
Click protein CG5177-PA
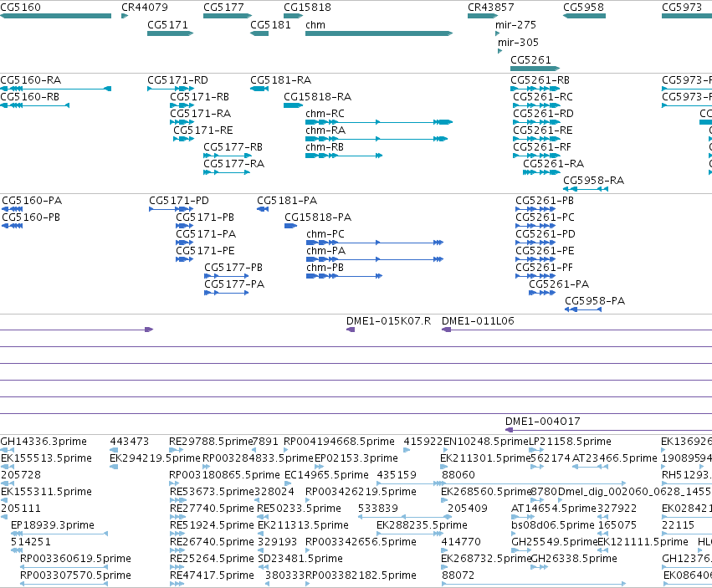point(234,284)
